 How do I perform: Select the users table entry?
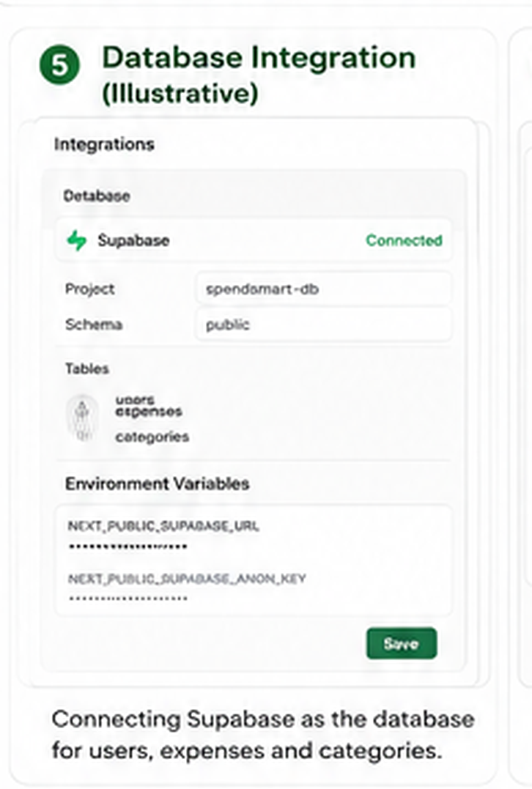point(135,400)
